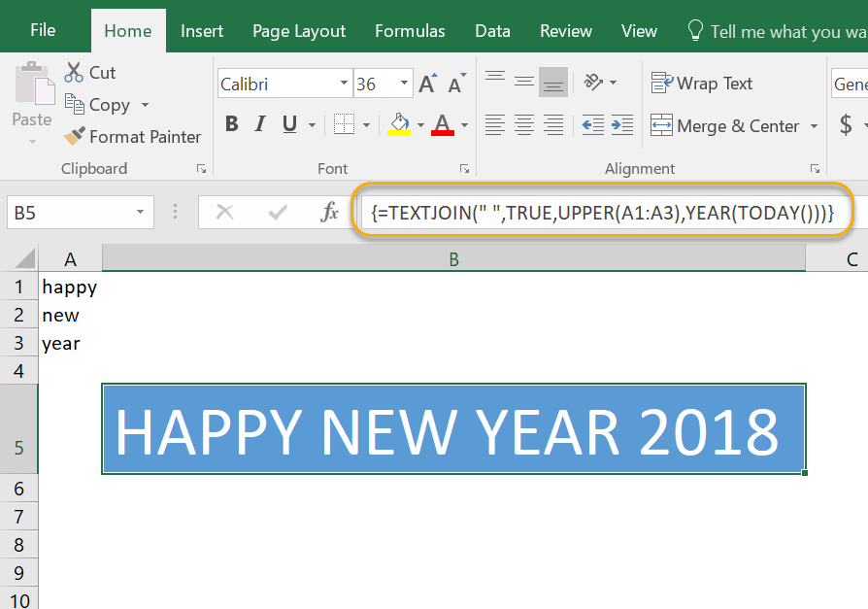Align text left
The width and height of the screenshot is (868, 609).
pyautogui.click(x=495, y=124)
